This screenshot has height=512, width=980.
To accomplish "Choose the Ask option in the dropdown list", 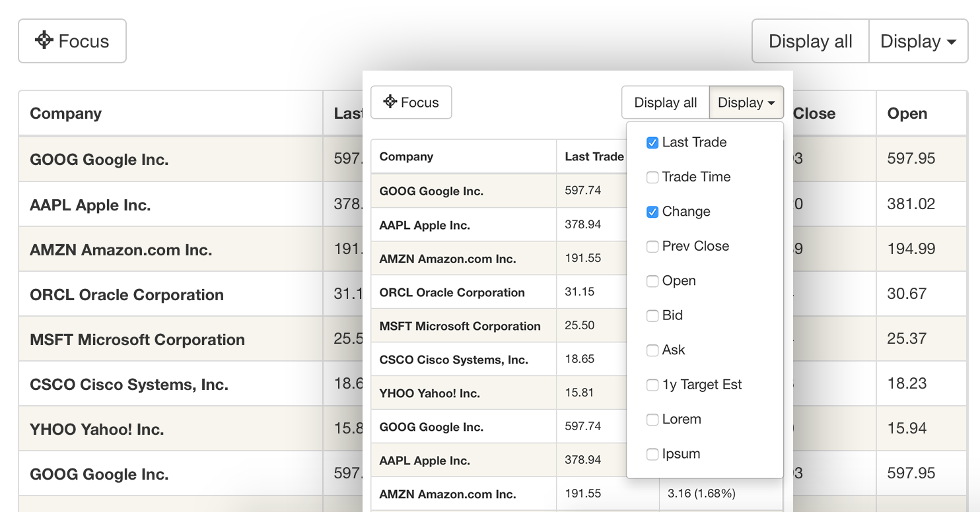I will tap(674, 350).
